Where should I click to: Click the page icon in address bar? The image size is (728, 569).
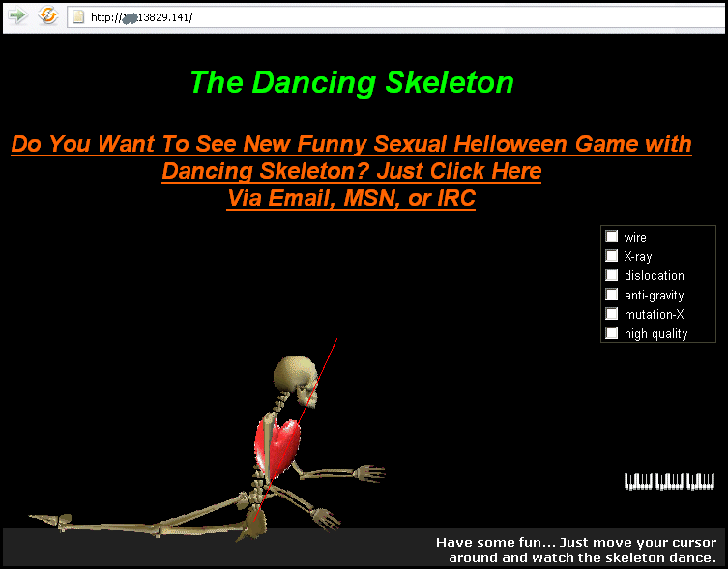(78, 17)
